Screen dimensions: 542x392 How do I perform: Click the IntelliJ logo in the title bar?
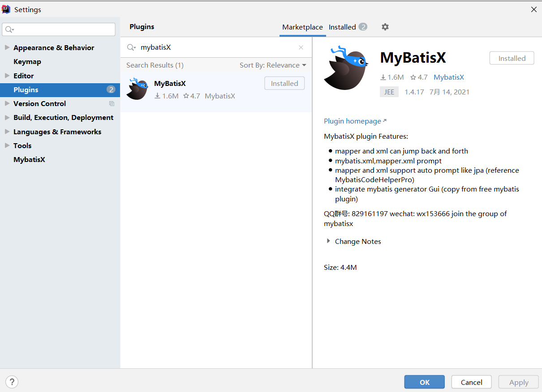[6, 9]
